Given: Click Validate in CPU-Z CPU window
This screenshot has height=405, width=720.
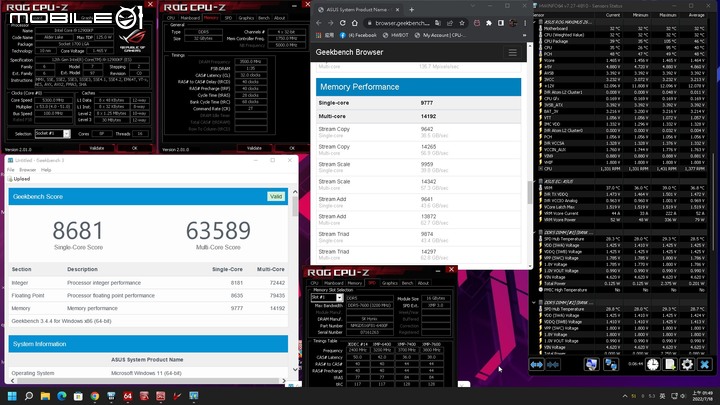Looking at the screenshot, I should click(97, 148).
